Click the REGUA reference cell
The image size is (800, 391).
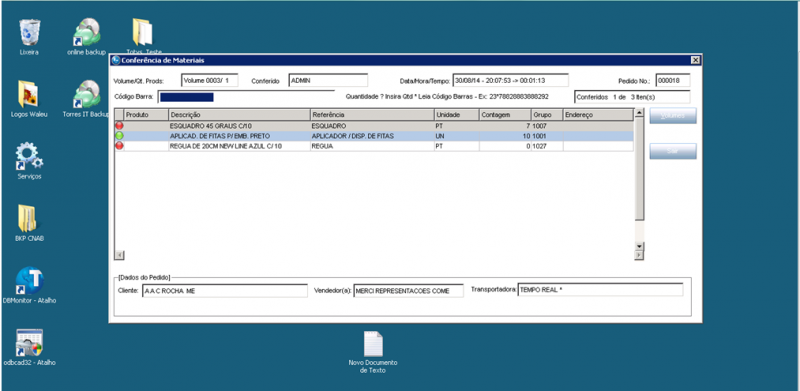point(372,146)
